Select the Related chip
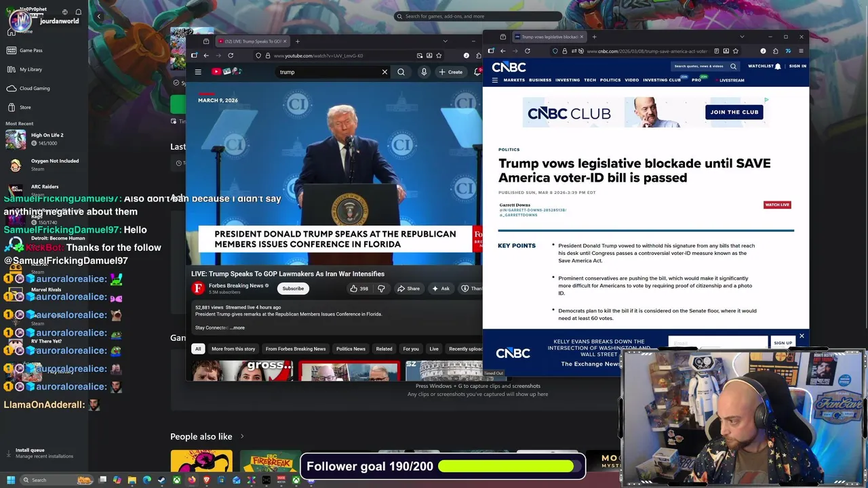The height and width of the screenshot is (488, 868). tap(384, 349)
